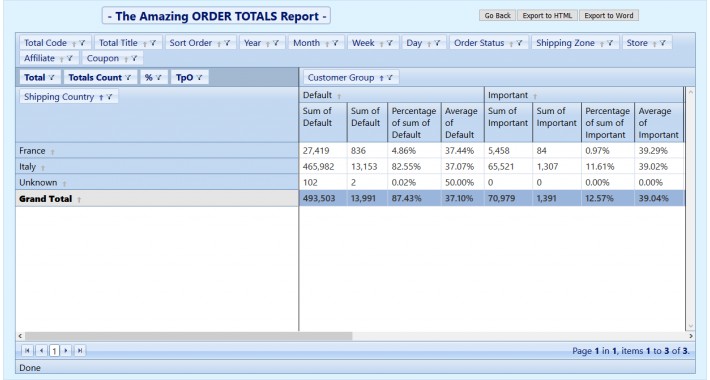This screenshot has width=710, height=380.
Task: Click the Total Title sort arrow
Action: coord(145,44)
